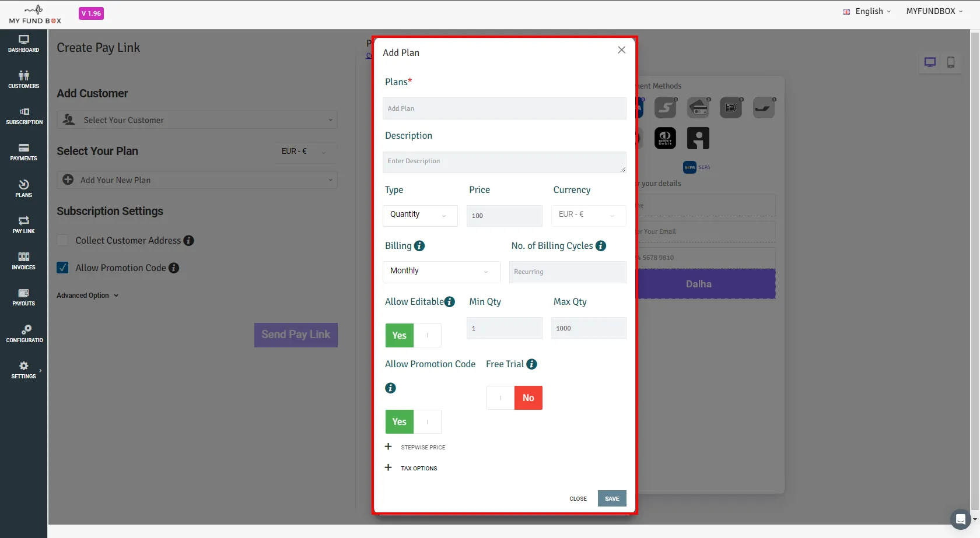Screen dimensions: 980x538
Task: Expand Advanced Option section
Action: [x=87, y=296]
